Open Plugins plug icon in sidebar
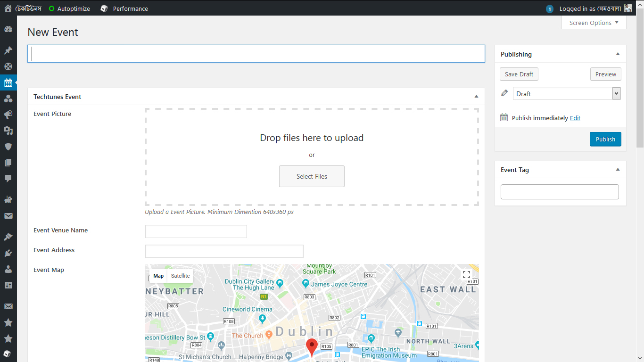Screen dimensions: 644x362 8,253
